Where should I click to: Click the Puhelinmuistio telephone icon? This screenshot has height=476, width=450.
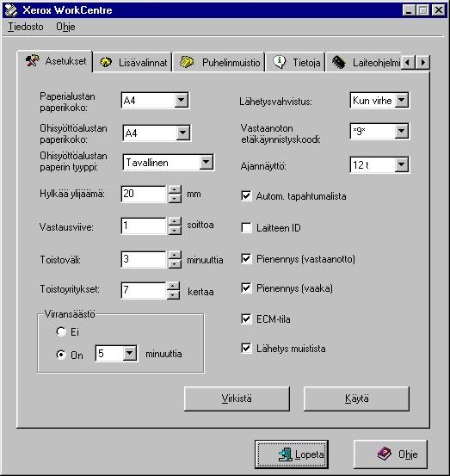pos(187,62)
